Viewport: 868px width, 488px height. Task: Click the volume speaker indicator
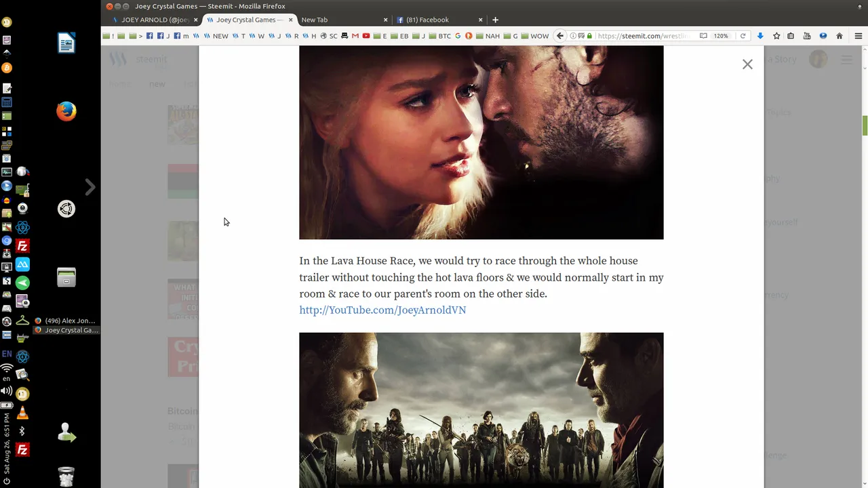click(7, 391)
